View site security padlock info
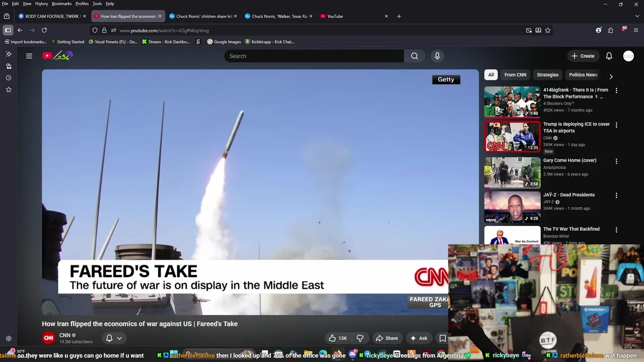Screen dimensions: 644x362 (x=104, y=30)
